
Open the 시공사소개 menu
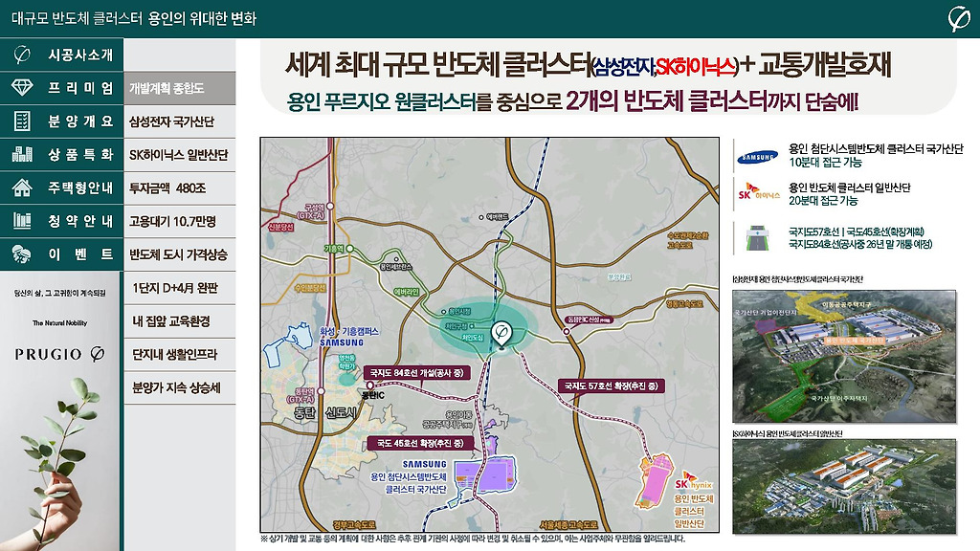coord(61,55)
